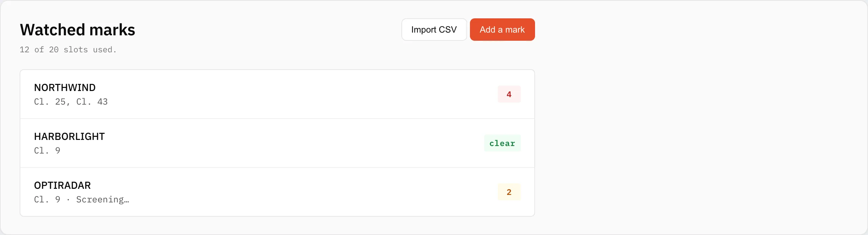Click Cl. 25 under NORTHWIND
The height and width of the screenshot is (235, 868).
(x=50, y=102)
